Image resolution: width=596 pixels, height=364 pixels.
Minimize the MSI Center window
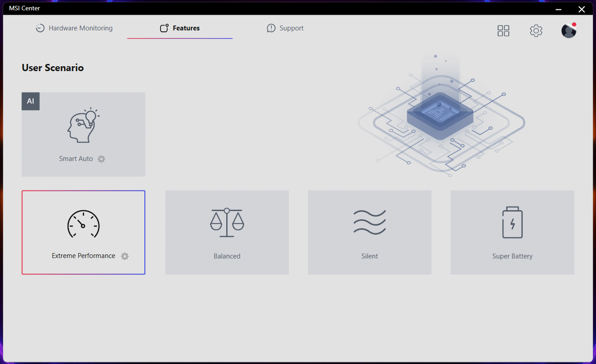pyautogui.click(x=559, y=9)
